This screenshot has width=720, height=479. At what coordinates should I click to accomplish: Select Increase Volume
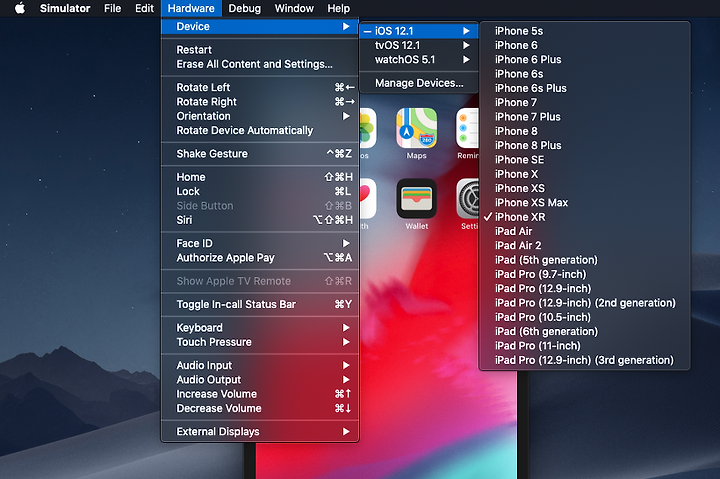[x=260, y=394]
